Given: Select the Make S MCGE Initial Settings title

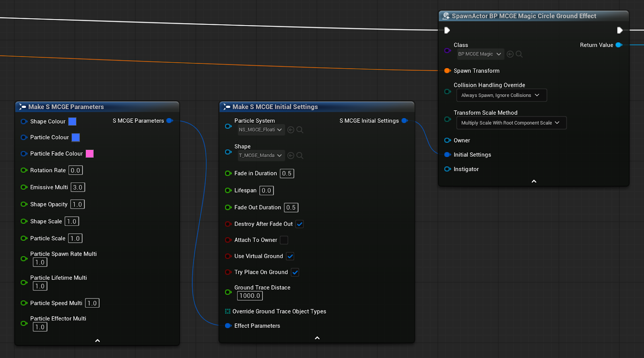Looking at the screenshot, I should point(275,107).
